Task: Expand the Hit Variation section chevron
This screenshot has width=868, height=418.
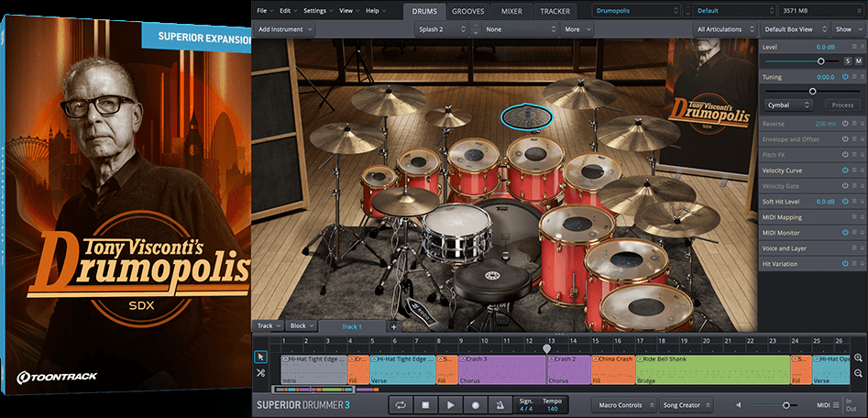Action: [862, 264]
